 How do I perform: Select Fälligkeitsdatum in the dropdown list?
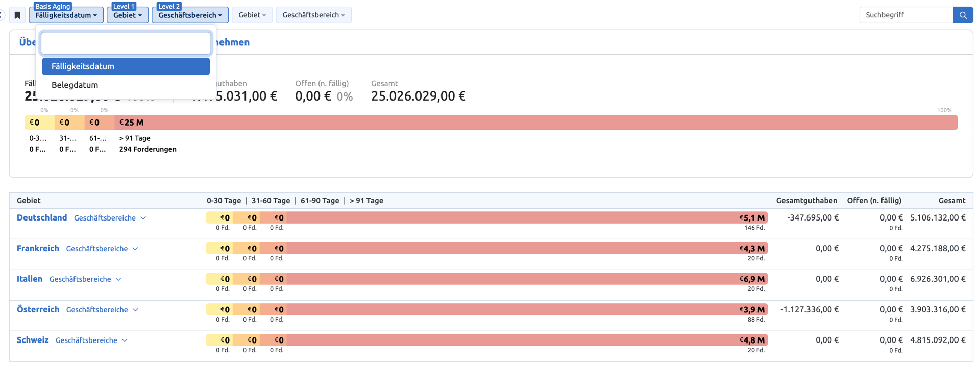[126, 66]
